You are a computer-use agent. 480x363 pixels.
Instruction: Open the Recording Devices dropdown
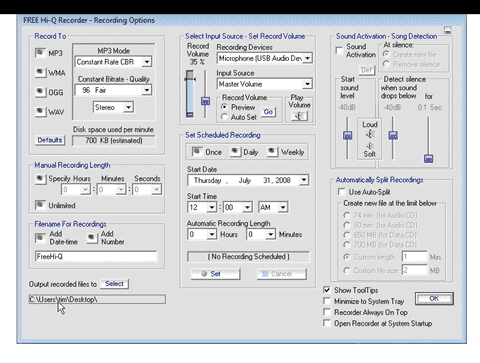pos(307,58)
